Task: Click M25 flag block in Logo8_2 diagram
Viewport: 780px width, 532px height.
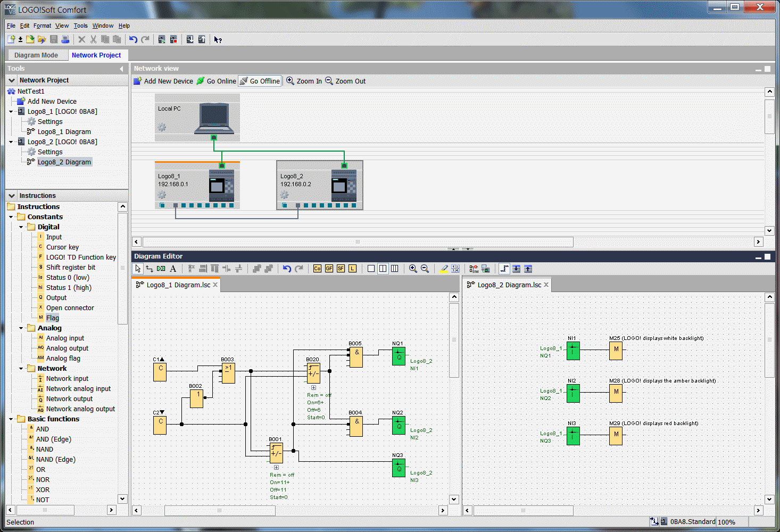Action: 616,351
